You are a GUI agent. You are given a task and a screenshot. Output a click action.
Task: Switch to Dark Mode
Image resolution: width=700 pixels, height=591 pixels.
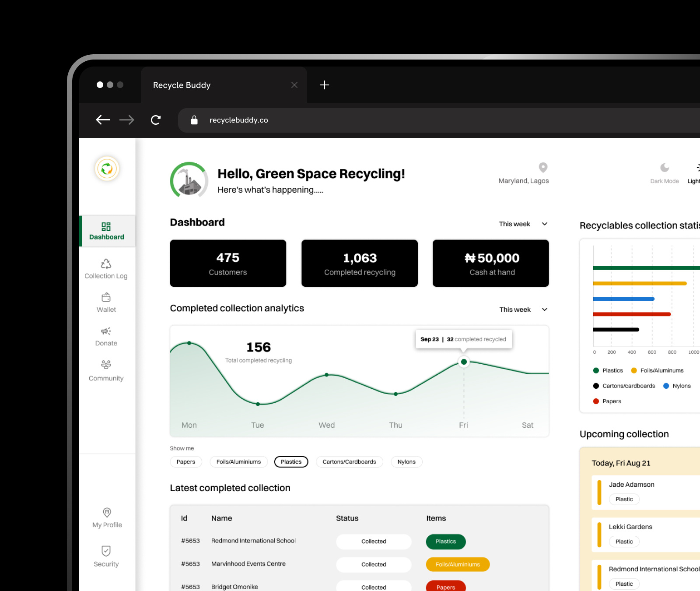665,173
